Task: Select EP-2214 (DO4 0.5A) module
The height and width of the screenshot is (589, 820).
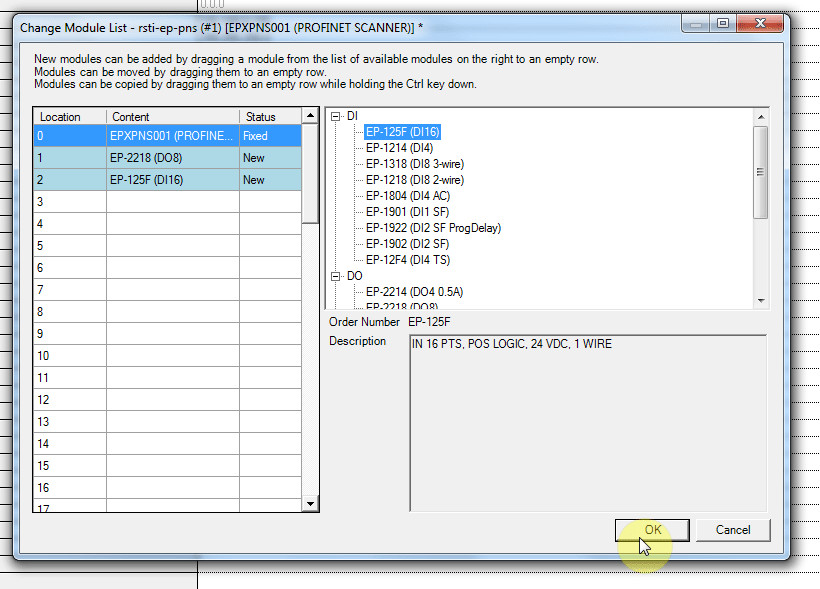Action: pyautogui.click(x=414, y=292)
